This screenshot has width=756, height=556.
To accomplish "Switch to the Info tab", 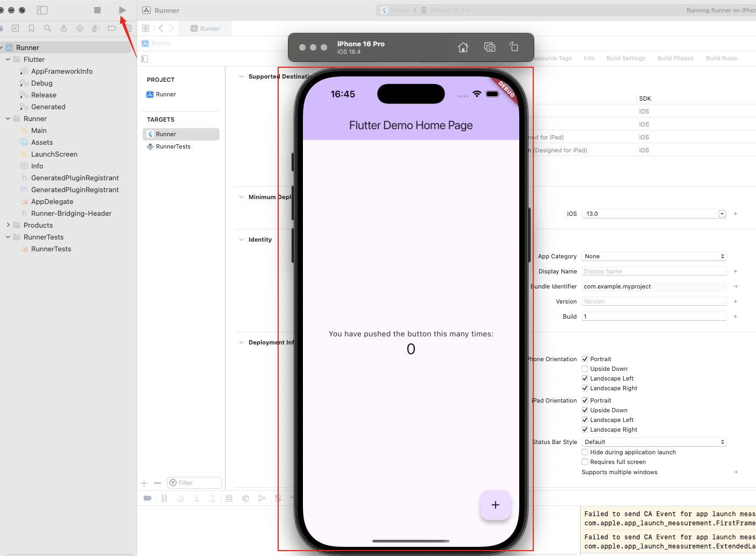I will click(x=589, y=58).
